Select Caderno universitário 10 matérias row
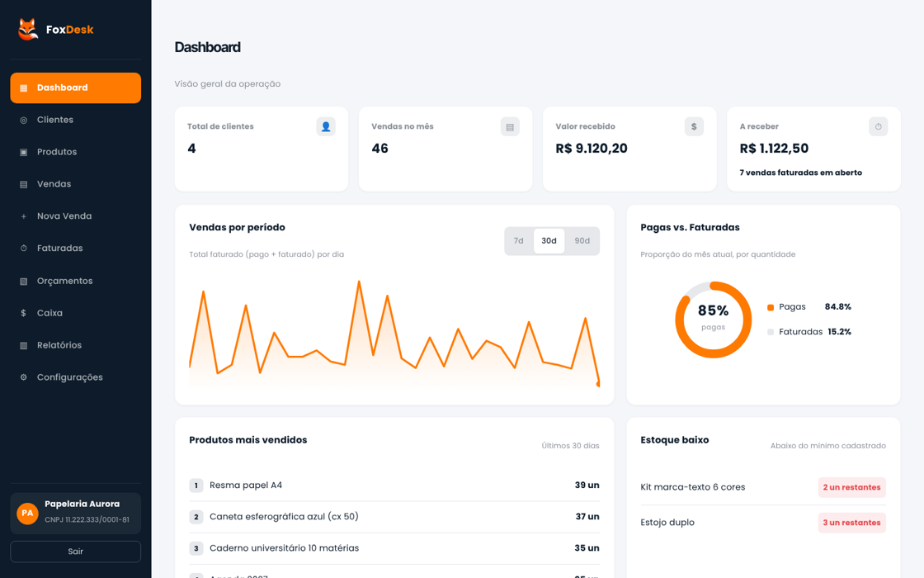 [x=394, y=548]
